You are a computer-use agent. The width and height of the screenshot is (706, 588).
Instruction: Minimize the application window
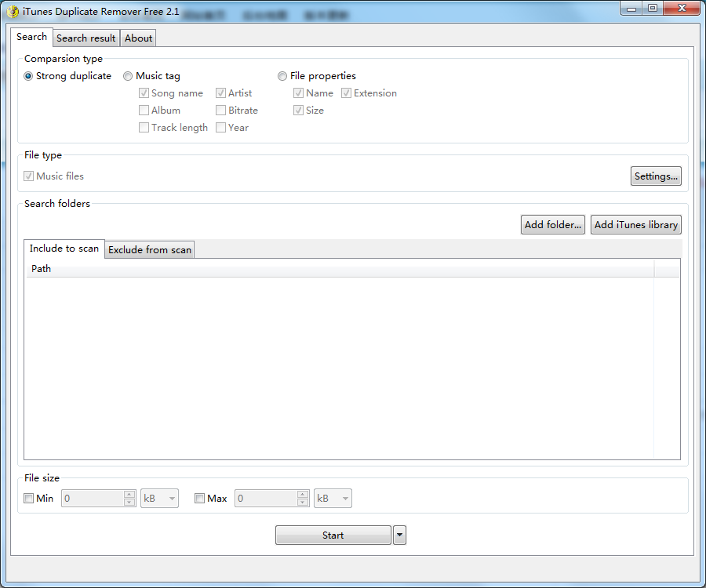pyautogui.click(x=631, y=8)
